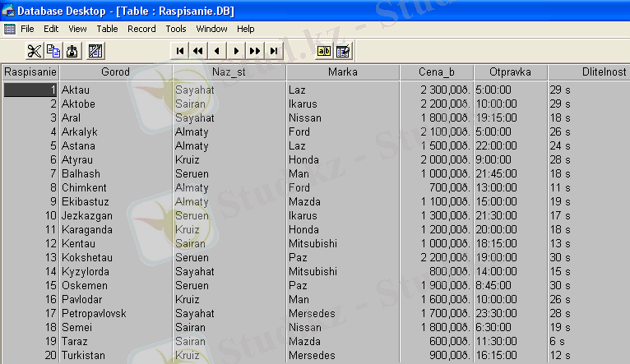The height and width of the screenshot is (364, 630).
Task: Open the View menu
Action: (x=77, y=29)
